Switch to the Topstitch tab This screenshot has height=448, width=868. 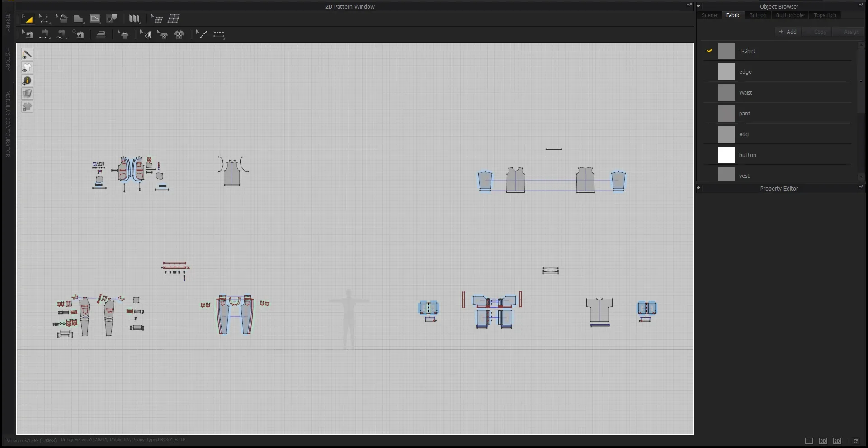tap(825, 15)
